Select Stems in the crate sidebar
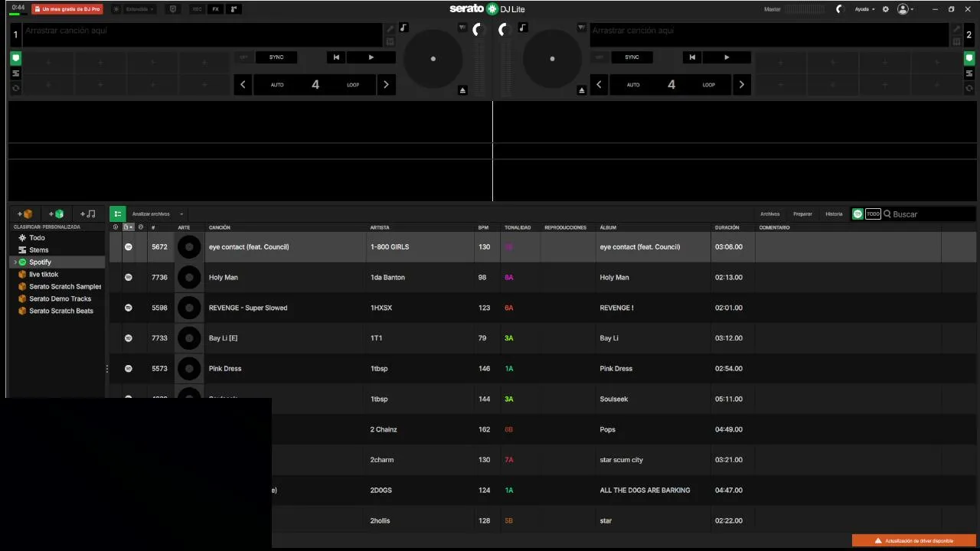 point(38,250)
